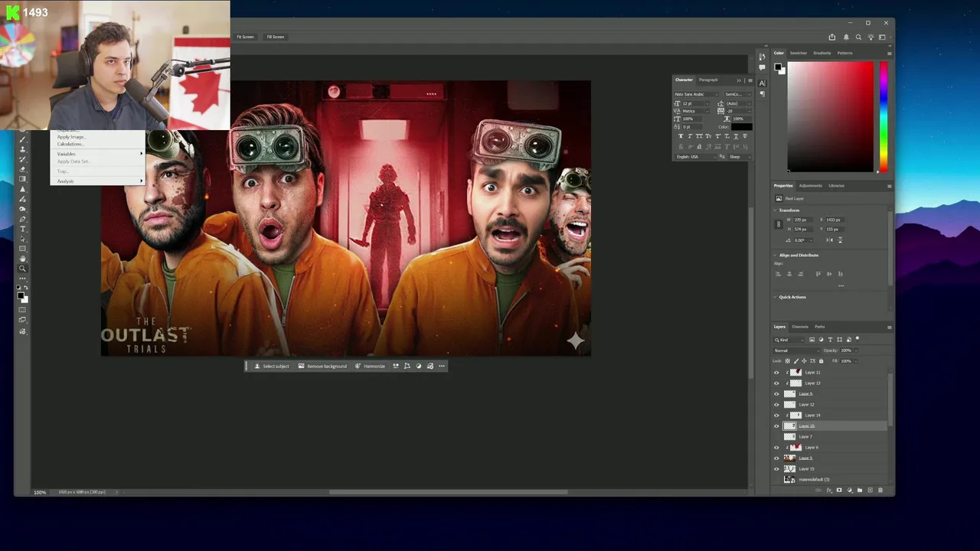The width and height of the screenshot is (980, 551).
Task: Flip vertical in Properties Transform
Action: (x=840, y=240)
